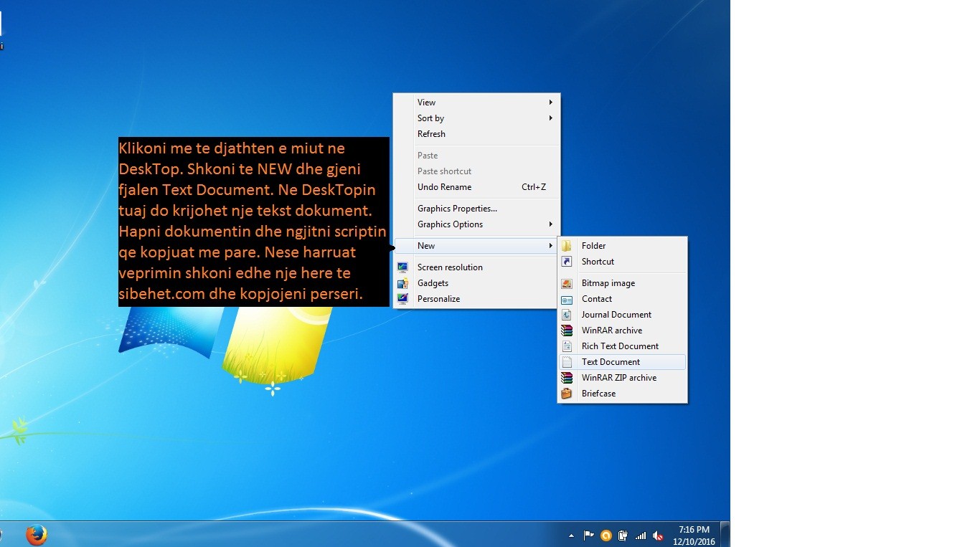Screen dimensions: 980x547
Task: Open Action Center flag icon in tray
Action: (x=588, y=536)
